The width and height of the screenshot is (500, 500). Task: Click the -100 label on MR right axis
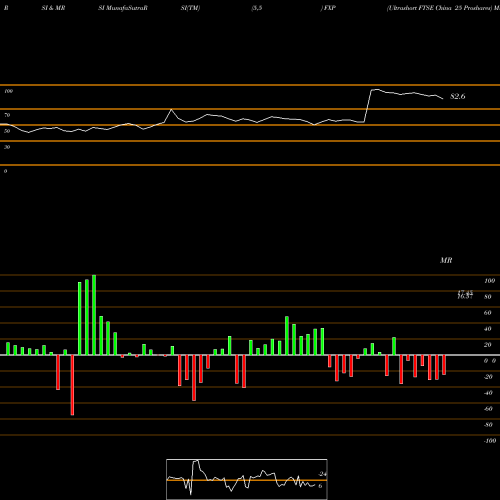coord(490,441)
